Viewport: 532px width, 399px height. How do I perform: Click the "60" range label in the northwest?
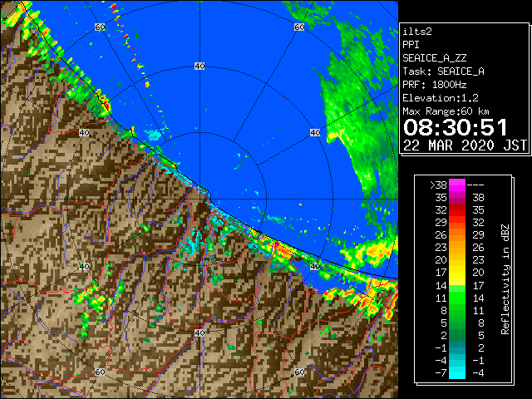[100, 27]
